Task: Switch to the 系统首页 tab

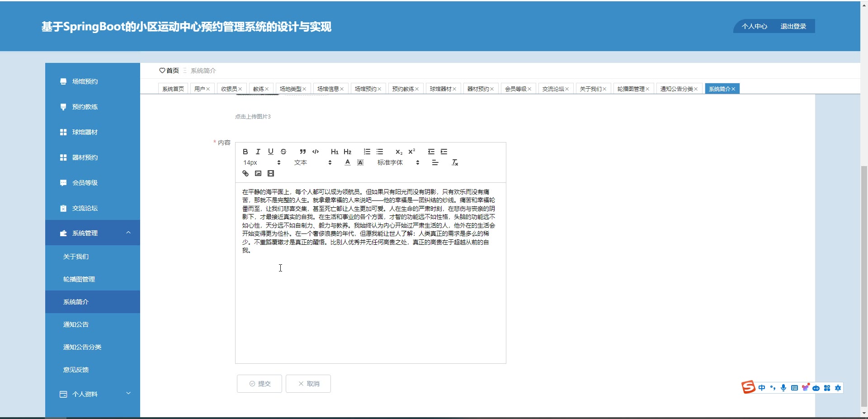Action: (173, 89)
